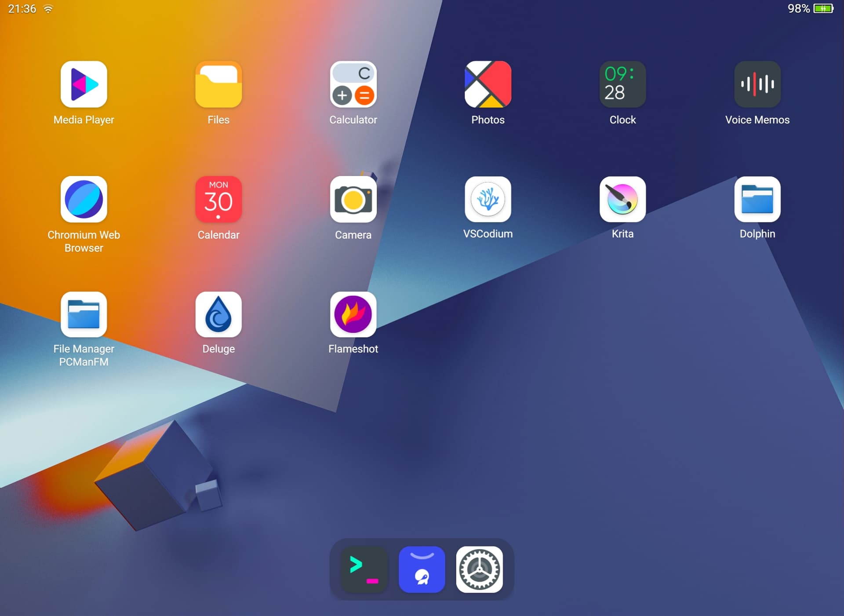The image size is (844, 616).
Task: Launch Flameshot screenshot tool
Action: 353,314
